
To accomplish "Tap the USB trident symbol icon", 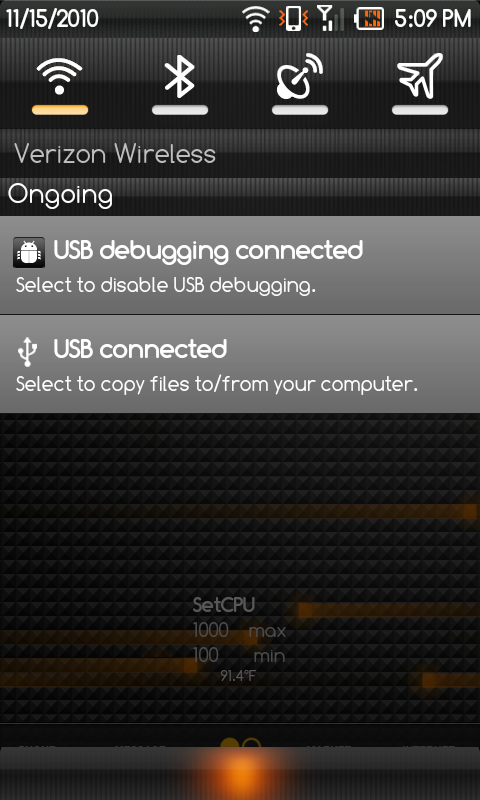I will tap(28, 352).
